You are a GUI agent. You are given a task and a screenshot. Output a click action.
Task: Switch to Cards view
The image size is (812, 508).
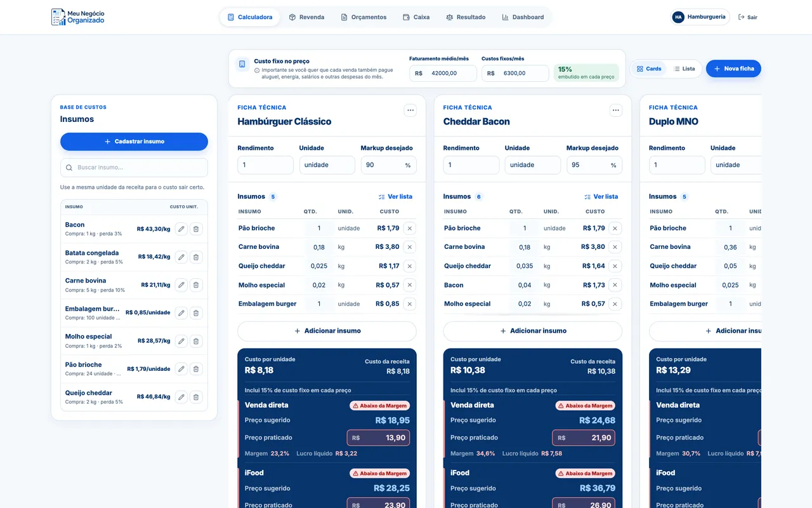(649, 69)
